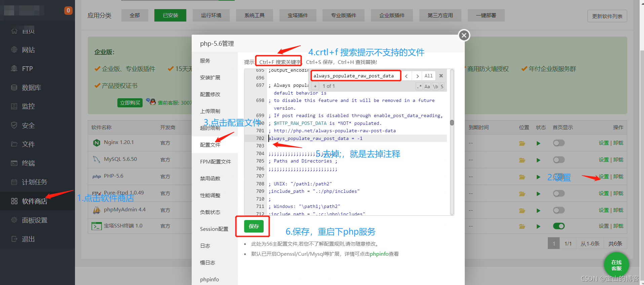Click the always_populate_raw_post_data search field
Viewport: 644px width, 285px height.
pyautogui.click(x=355, y=76)
